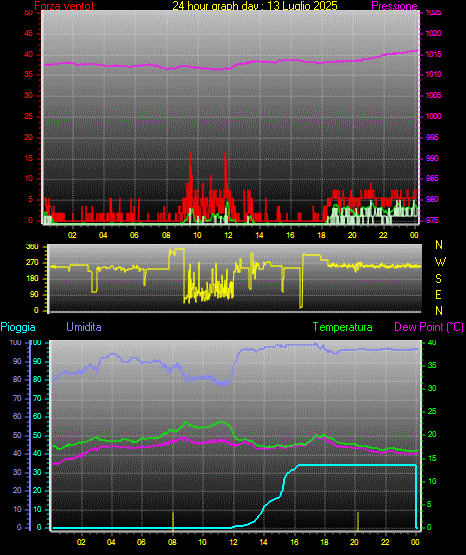Screen dimensions: 466x555
Task: Click the 40 temperature axis value
Action: click(432, 342)
